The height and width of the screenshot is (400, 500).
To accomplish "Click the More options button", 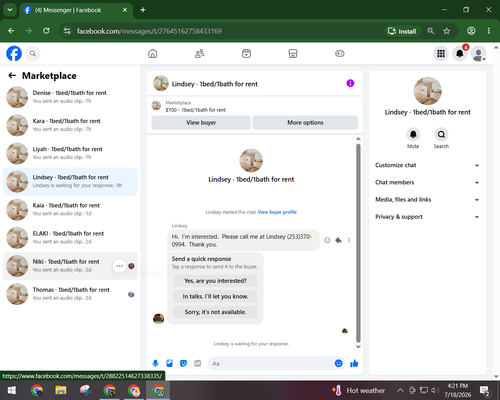I will coord(305,123).
